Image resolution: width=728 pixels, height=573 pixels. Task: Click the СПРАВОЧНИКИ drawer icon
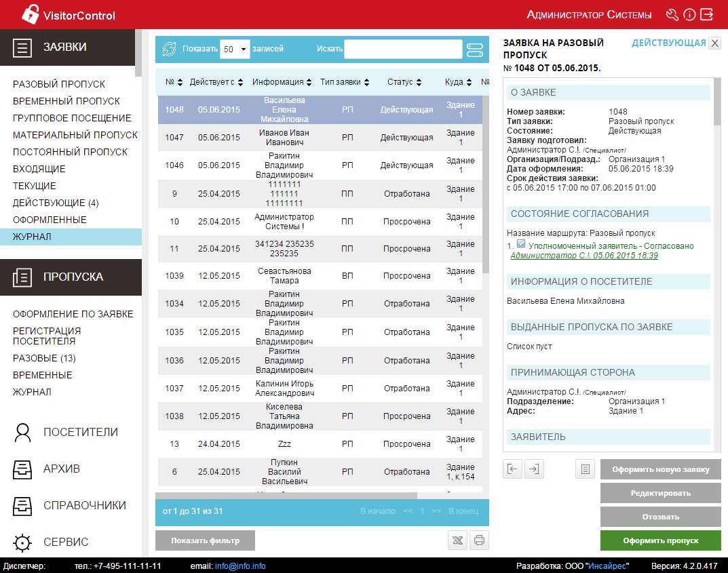22,506
